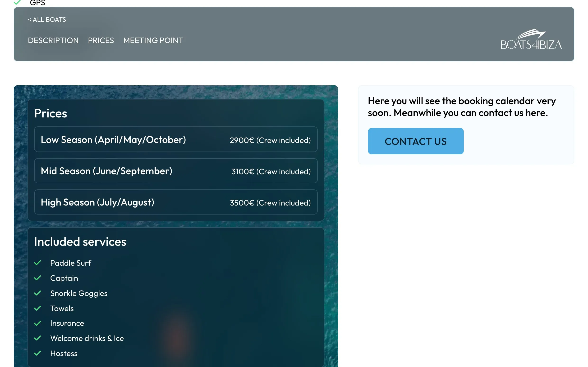The image size is (588, 367).
Task: Click the checkmark next to Hostess
Action: [37, 353]
